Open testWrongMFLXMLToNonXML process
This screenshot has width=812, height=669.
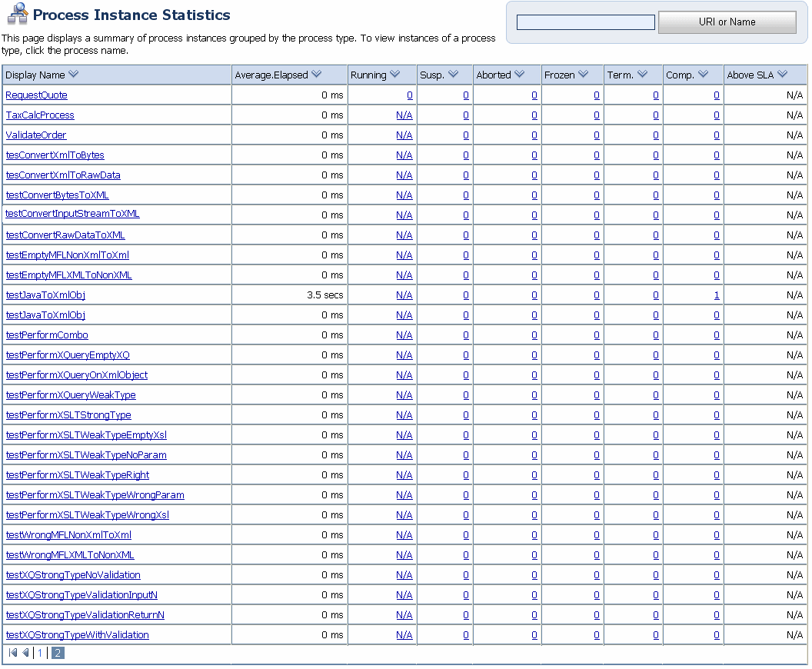[70, 555]
